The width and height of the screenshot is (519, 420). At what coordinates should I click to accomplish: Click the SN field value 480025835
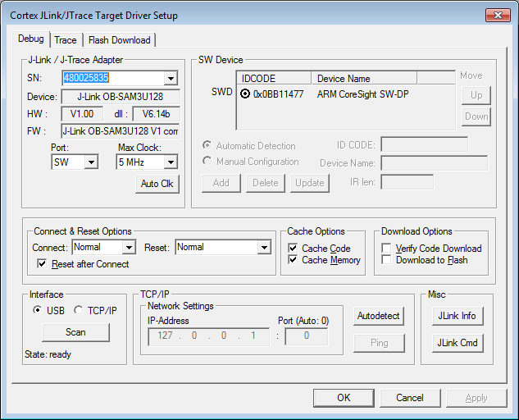[86, 78]
